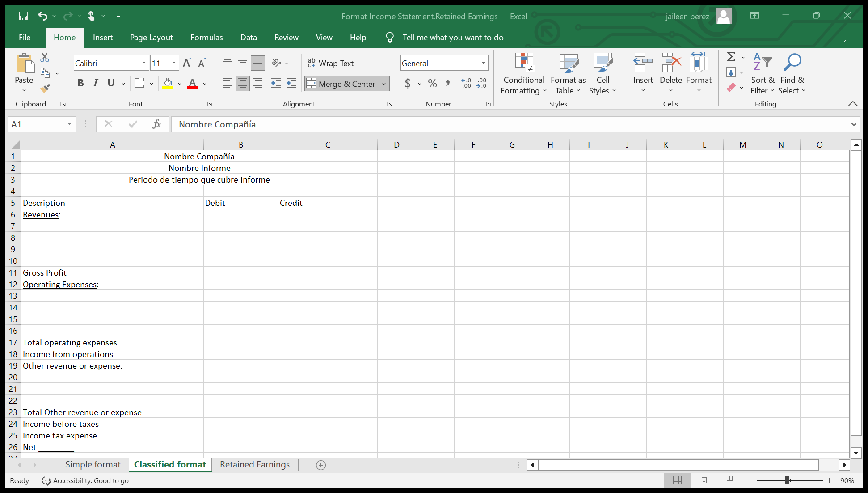Toggle Underline formatting

(x=110, y=83)
